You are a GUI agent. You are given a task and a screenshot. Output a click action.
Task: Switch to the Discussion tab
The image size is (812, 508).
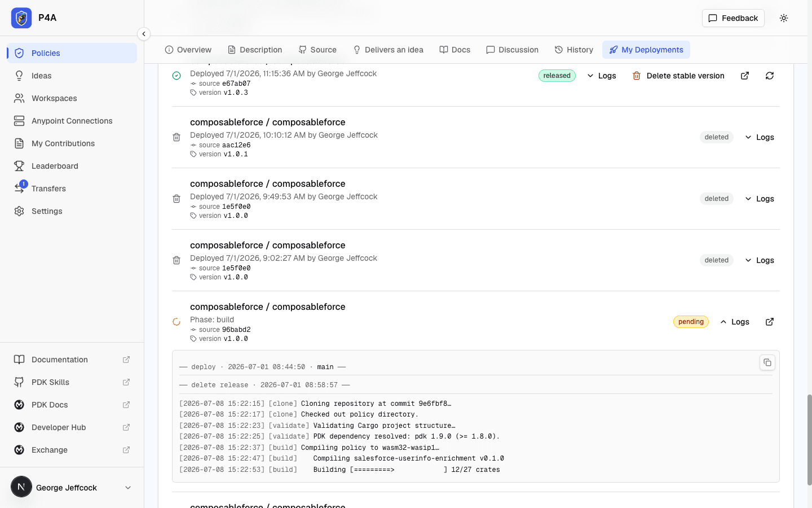pyautogui.click(x=513, y=50)
